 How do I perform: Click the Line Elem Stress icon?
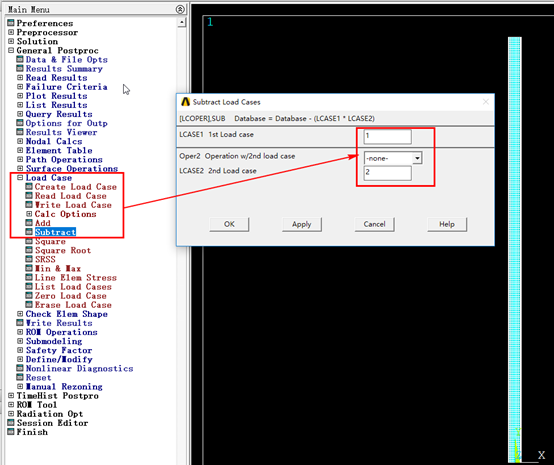[29, 277]
